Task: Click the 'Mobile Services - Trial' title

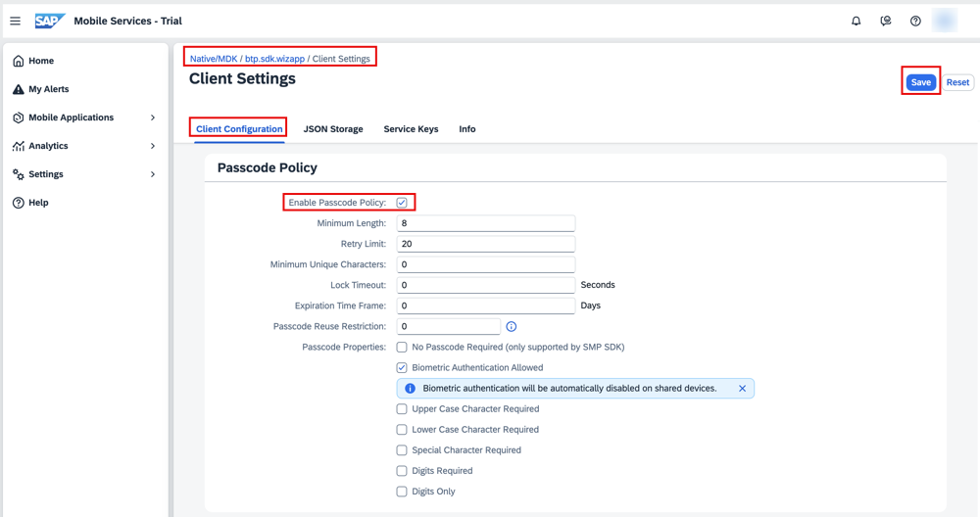Action: 128,22
